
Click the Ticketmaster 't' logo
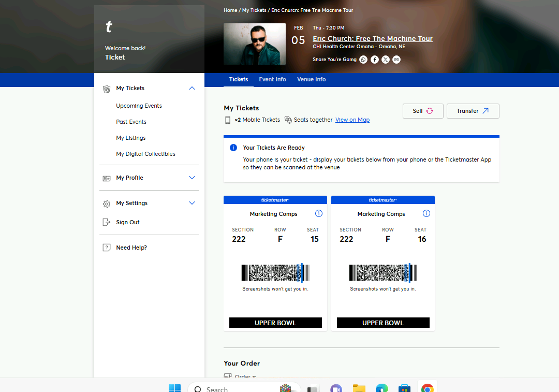coord(109,27)
